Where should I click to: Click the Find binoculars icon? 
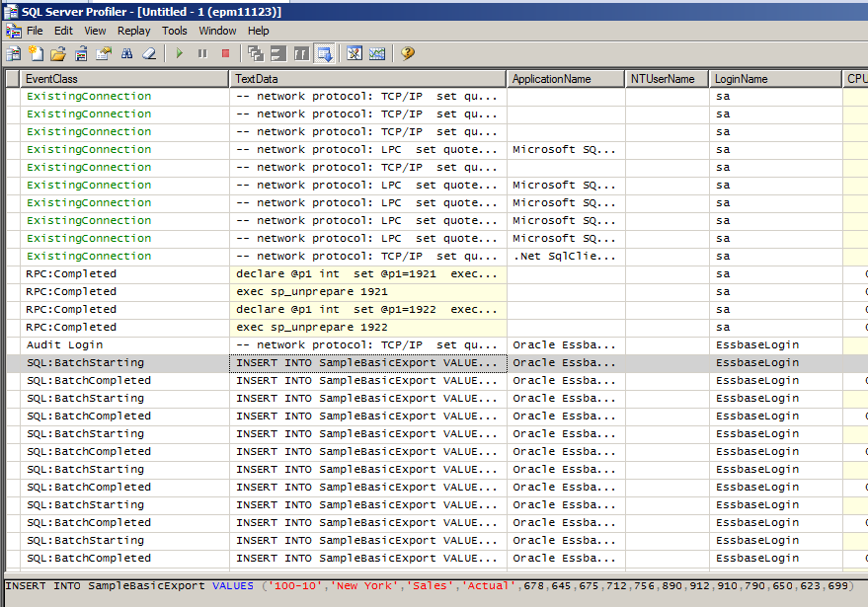[126, 53]
